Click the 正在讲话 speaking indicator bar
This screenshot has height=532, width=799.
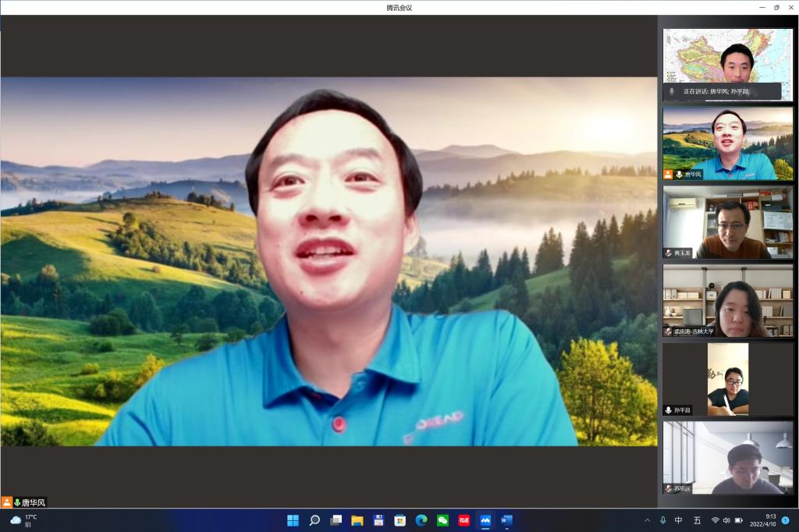(721, 91)
